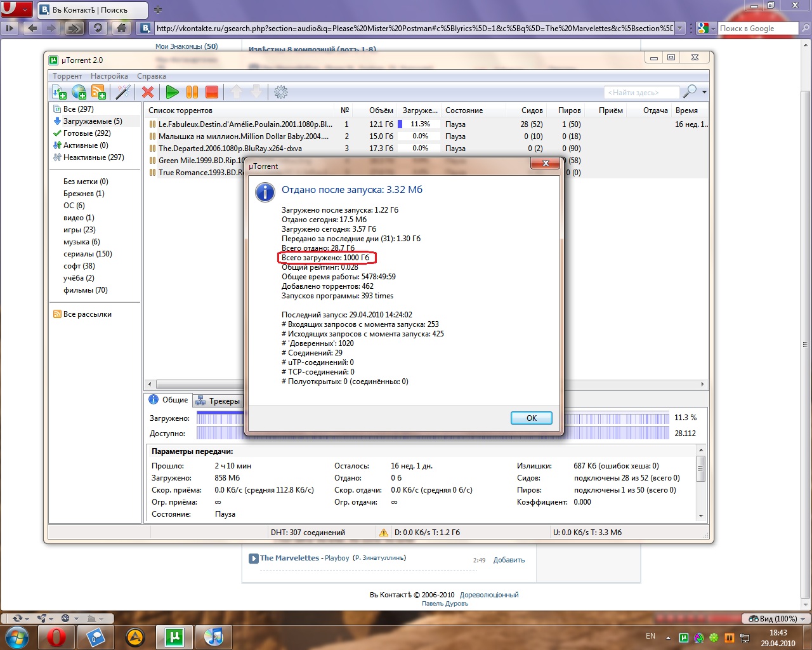This screenshot has width=812, height=650.
Task: Click Opera's Reload page button
Action: click(x=98, y=28)
